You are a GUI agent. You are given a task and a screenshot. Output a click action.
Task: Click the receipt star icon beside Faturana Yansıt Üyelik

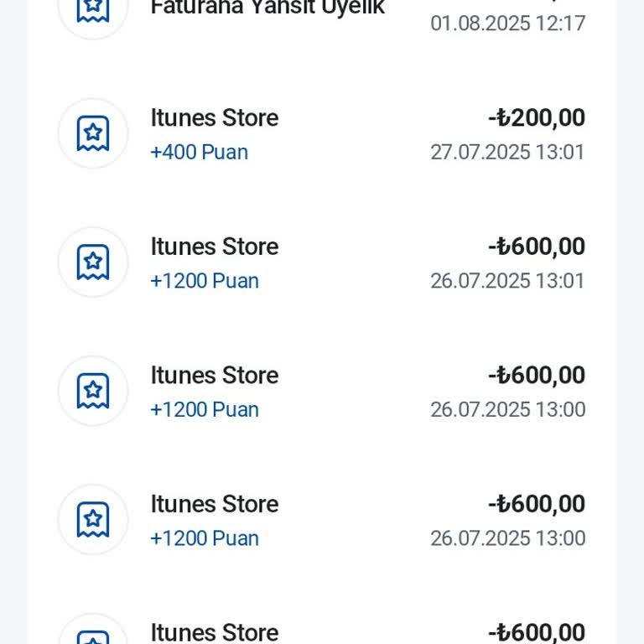click(x=93, y=8)
